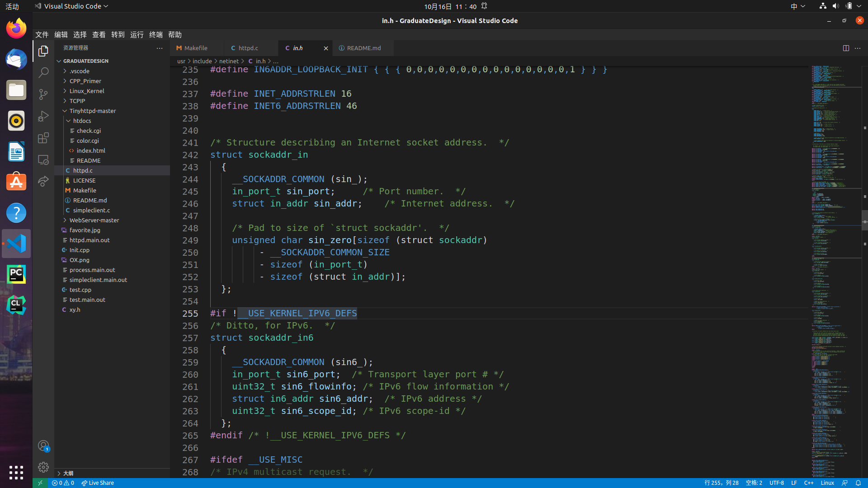The width and height of the screenshot is (868, 488).
Task: Expand the Linux_Kernel folder
Action: (86, 91)
